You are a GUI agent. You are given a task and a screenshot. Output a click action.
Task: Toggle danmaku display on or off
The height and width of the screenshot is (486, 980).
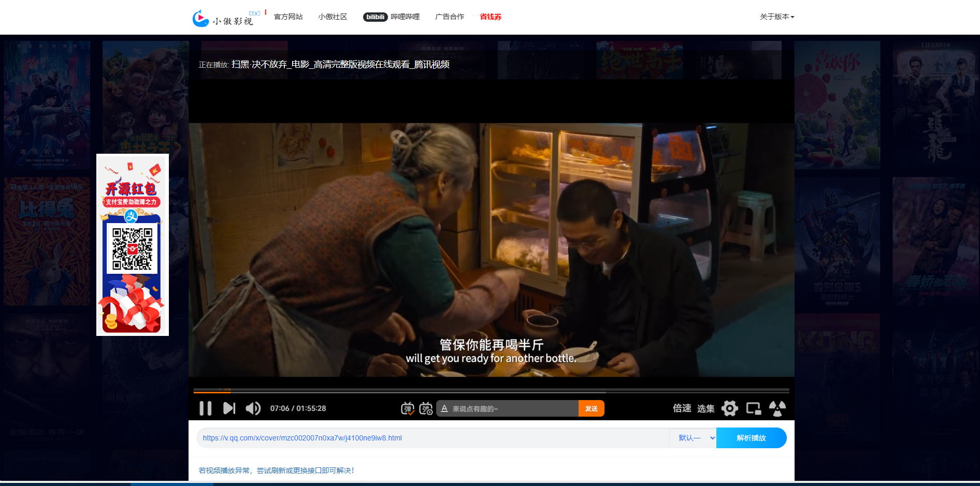(408, 409)
